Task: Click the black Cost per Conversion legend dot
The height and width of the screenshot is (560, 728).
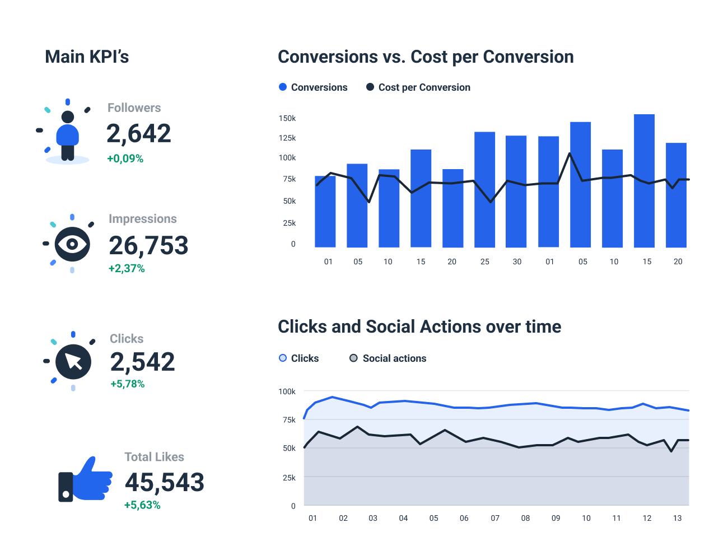Action: pos(370,87)
